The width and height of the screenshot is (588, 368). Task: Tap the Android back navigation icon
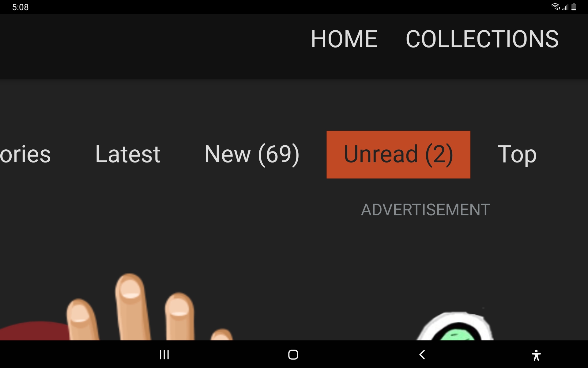click(421, 355)
